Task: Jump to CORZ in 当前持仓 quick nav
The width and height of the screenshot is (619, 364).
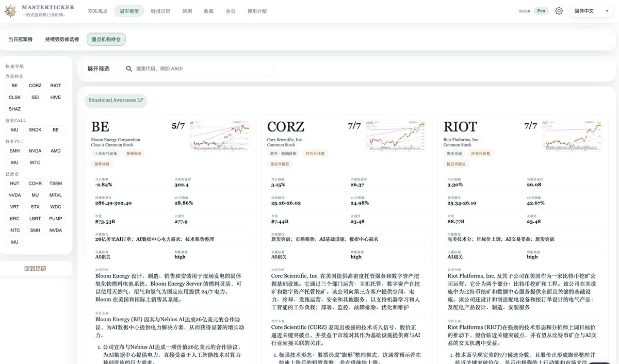Action: 35,86
